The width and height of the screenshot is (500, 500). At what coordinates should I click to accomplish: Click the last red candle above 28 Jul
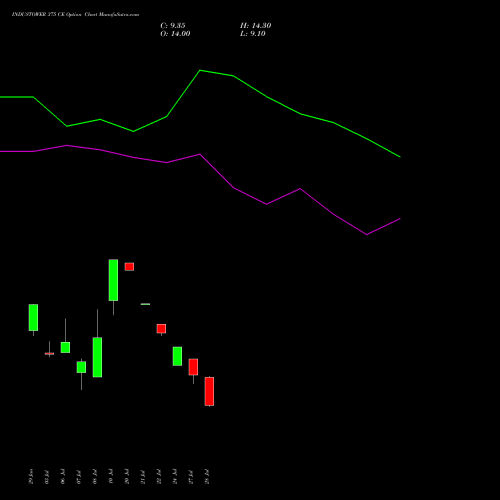click(209, 391)
